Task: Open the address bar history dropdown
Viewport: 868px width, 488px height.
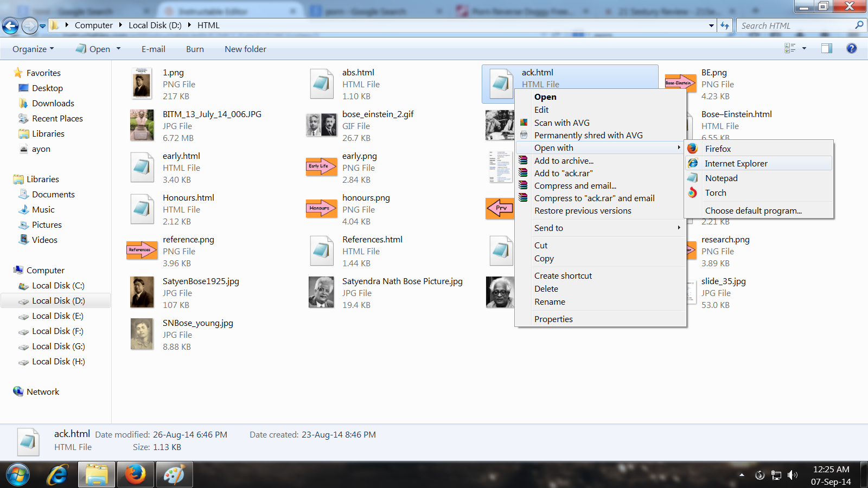Action: coord(711,25)
